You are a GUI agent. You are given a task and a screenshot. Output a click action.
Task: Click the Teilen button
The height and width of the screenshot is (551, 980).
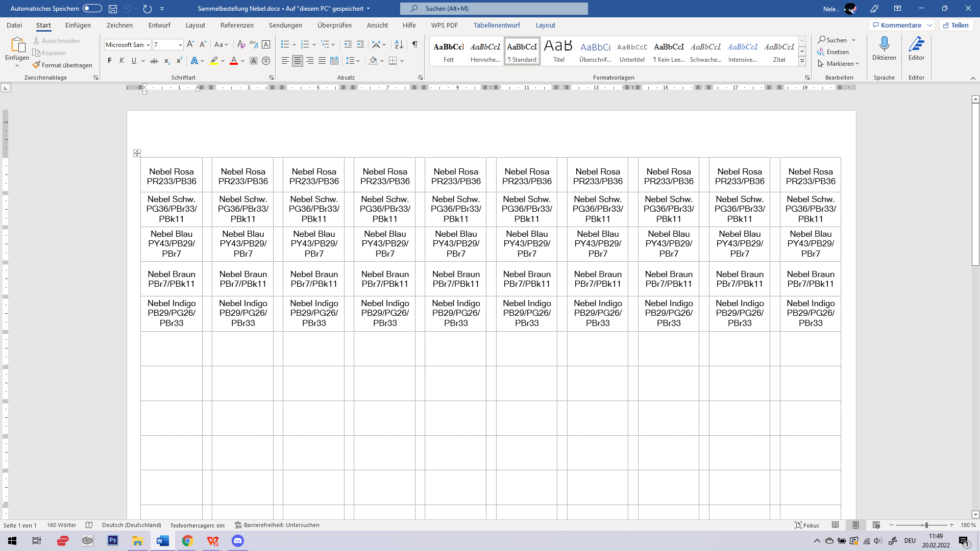955,25
